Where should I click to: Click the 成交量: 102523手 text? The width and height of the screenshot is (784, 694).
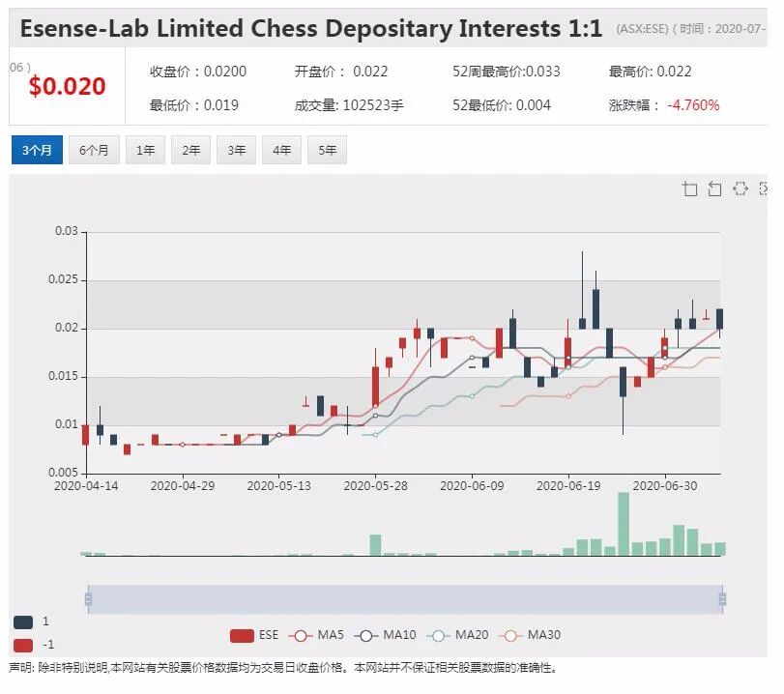point(349,105)
